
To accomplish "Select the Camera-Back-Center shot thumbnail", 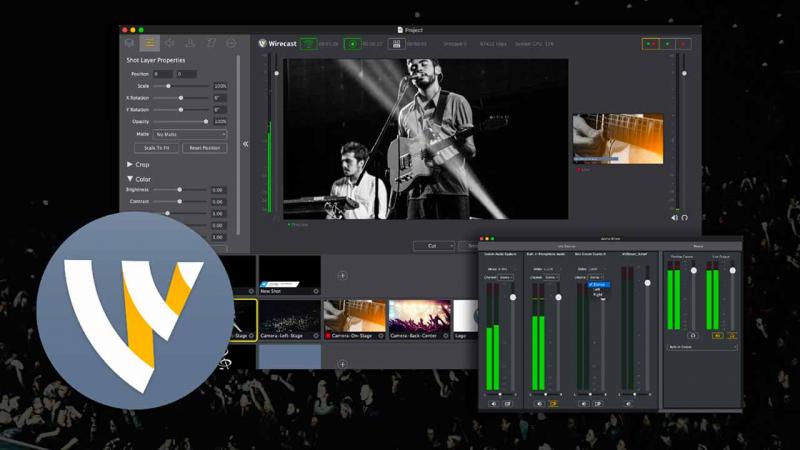I will (x=418, y=317).
